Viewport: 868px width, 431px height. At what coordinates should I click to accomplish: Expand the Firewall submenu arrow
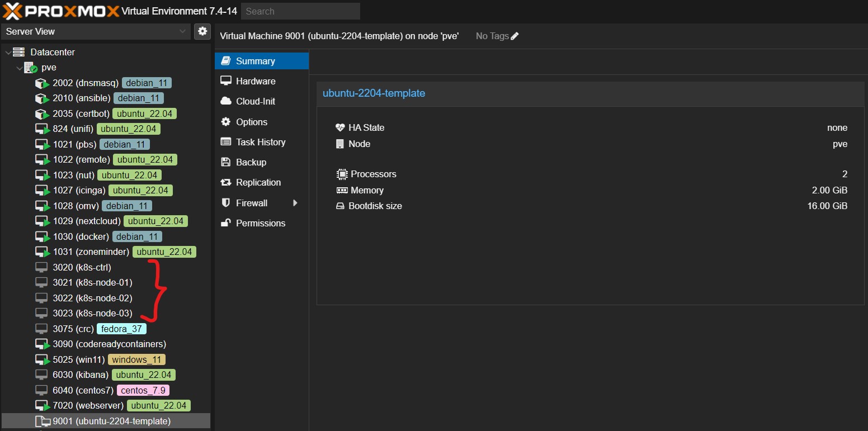[295, 203]
